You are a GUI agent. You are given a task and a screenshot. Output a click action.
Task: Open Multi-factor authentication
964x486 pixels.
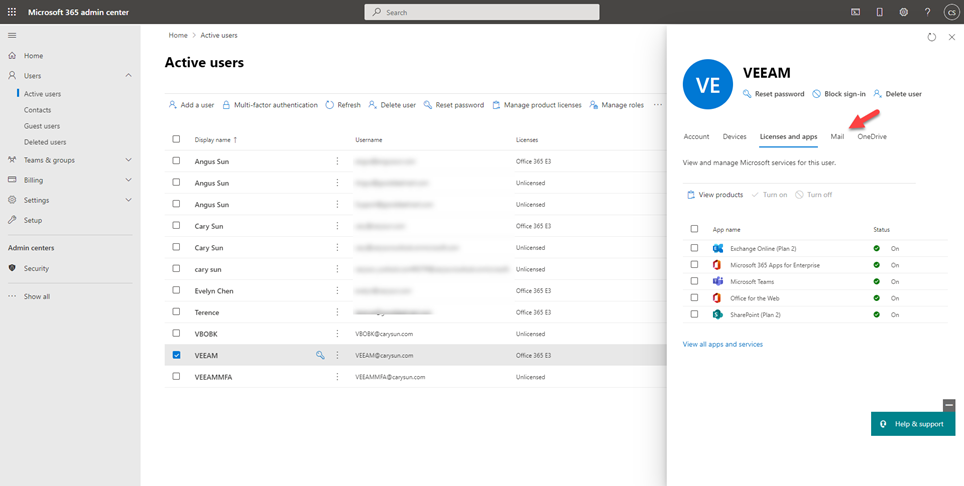coord(270,105)
